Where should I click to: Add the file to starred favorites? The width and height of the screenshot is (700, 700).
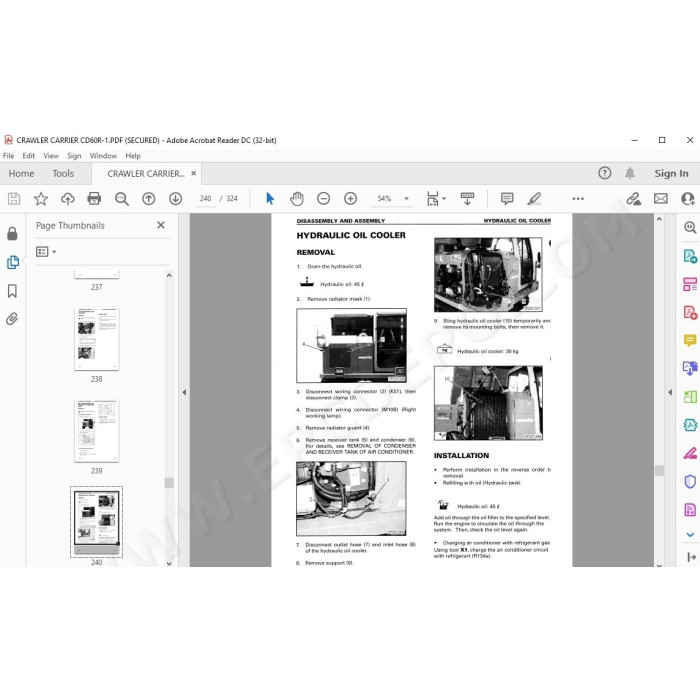pos(41,199)
